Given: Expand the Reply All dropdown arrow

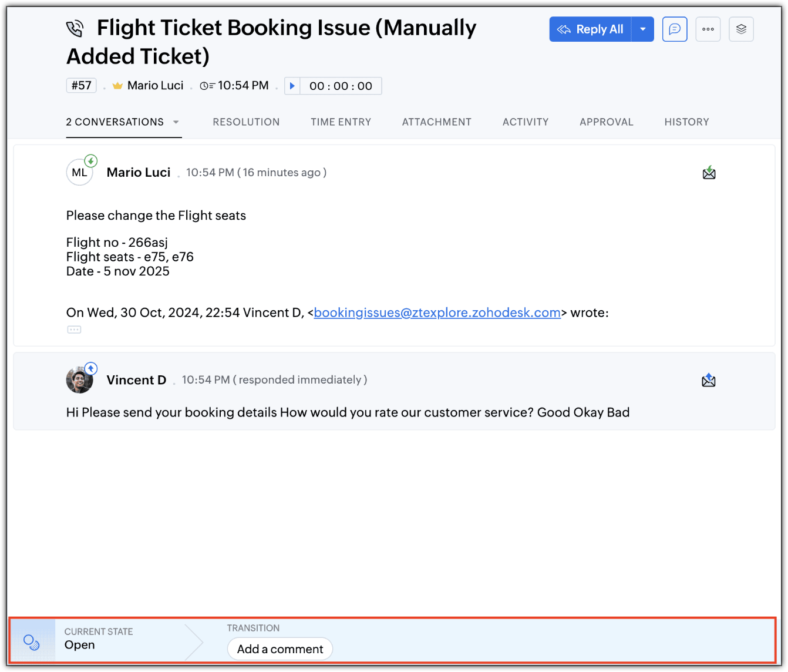Looking at the screenshot, I should (643, 29).
